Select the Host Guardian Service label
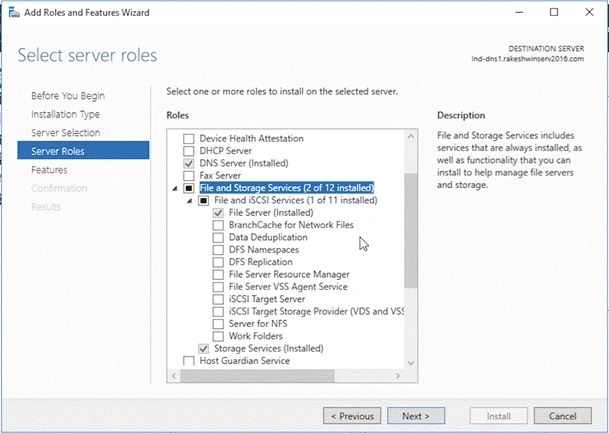Viewport: 609px width, 433px height. pos(245,361)
